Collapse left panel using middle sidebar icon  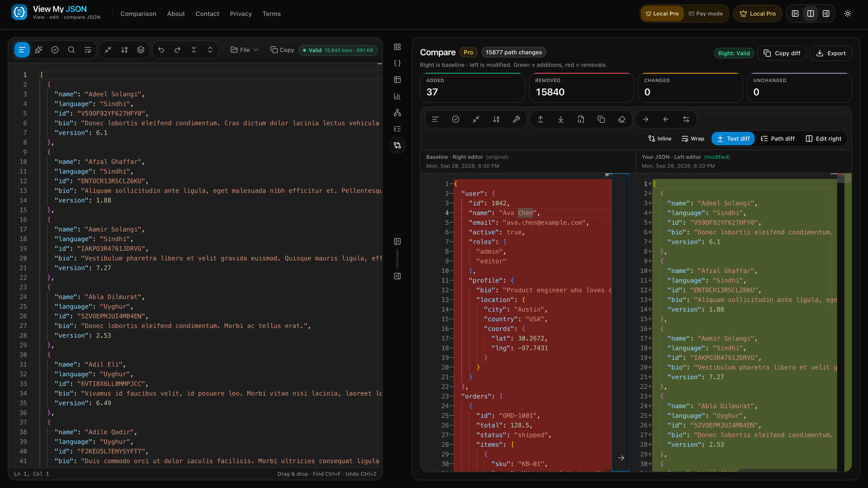point(397,242)
